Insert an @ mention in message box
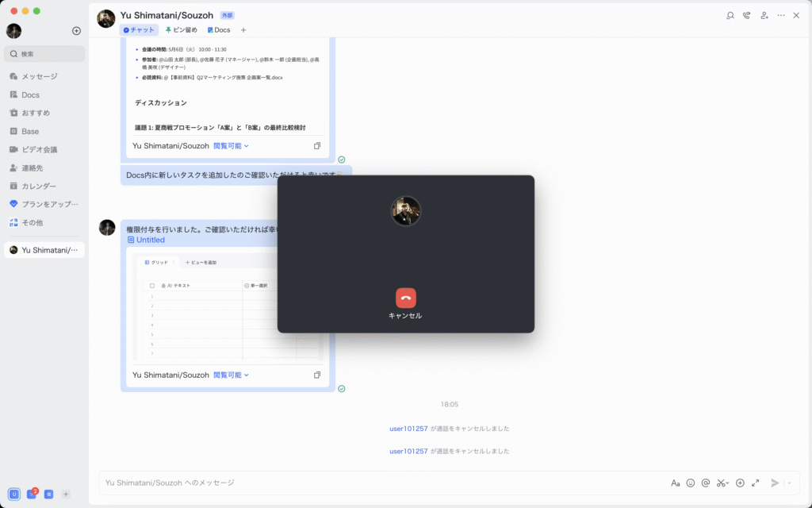Viewport: 812px width, 508px height. point(706,483)
